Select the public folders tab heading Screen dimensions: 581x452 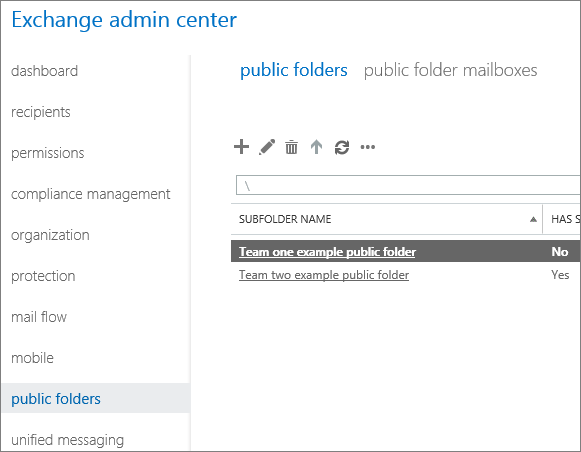pyautogui.click(x=293, y=70)
